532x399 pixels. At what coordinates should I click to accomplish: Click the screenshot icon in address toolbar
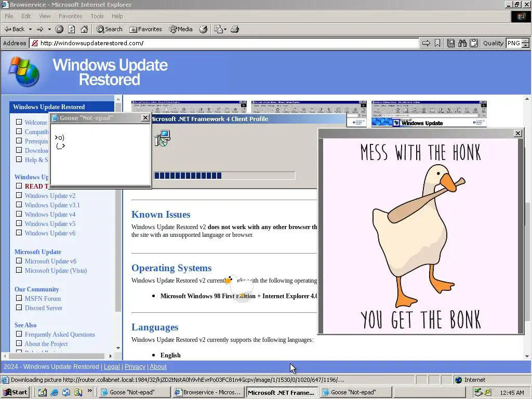pyautogui.click(x=451, y=43)
